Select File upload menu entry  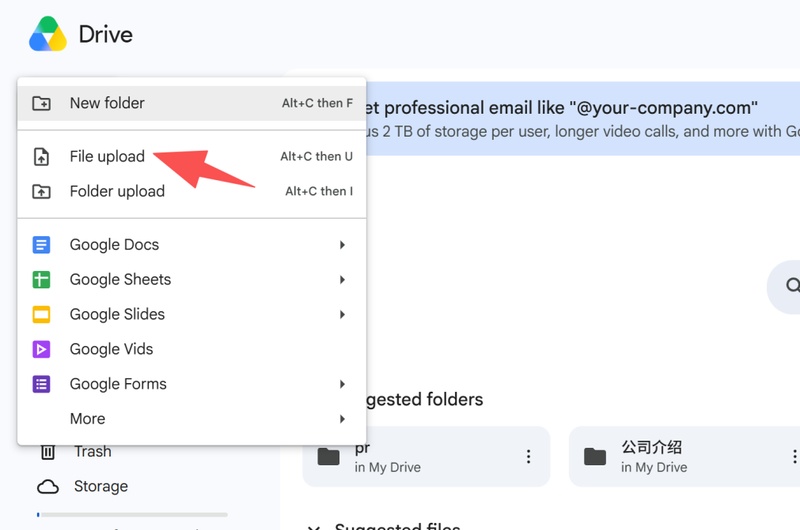pos(192,157)
